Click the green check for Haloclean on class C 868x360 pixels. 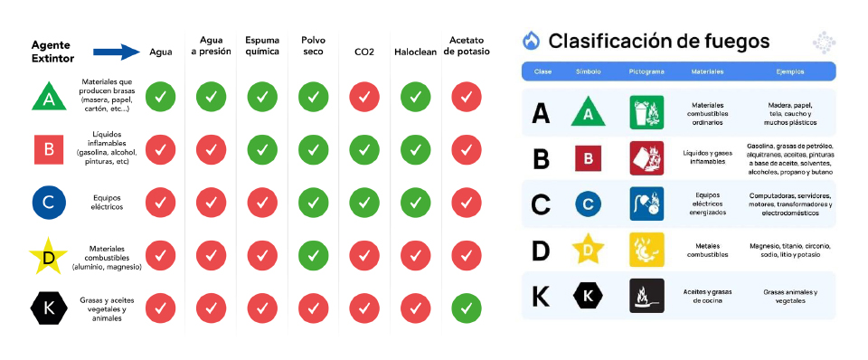pyautogui.click(x=415, y=203)
